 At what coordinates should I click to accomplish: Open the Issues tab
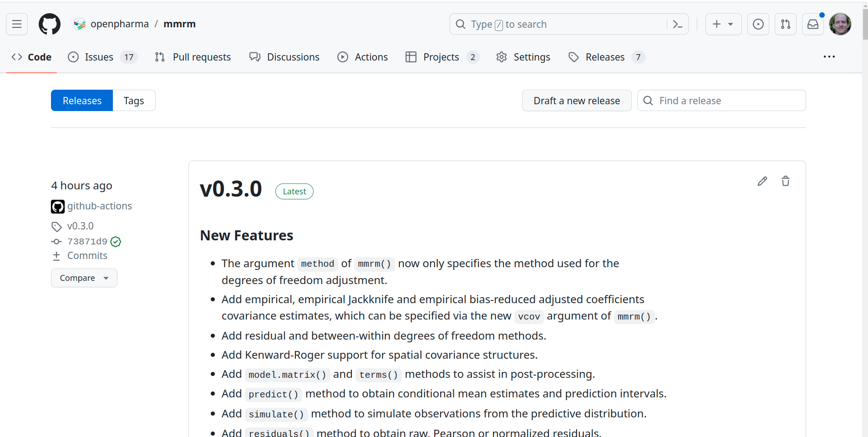(x=99, y=57)
